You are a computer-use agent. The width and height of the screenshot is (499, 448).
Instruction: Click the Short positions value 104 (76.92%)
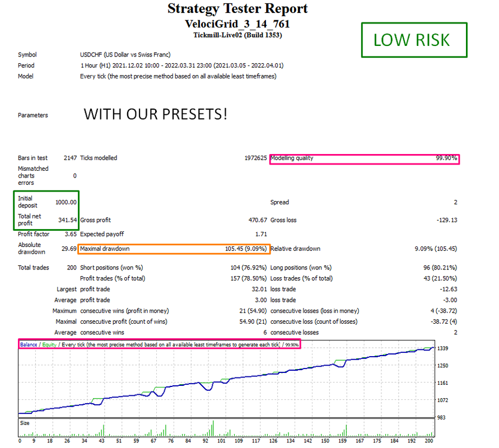pos(249,268)
